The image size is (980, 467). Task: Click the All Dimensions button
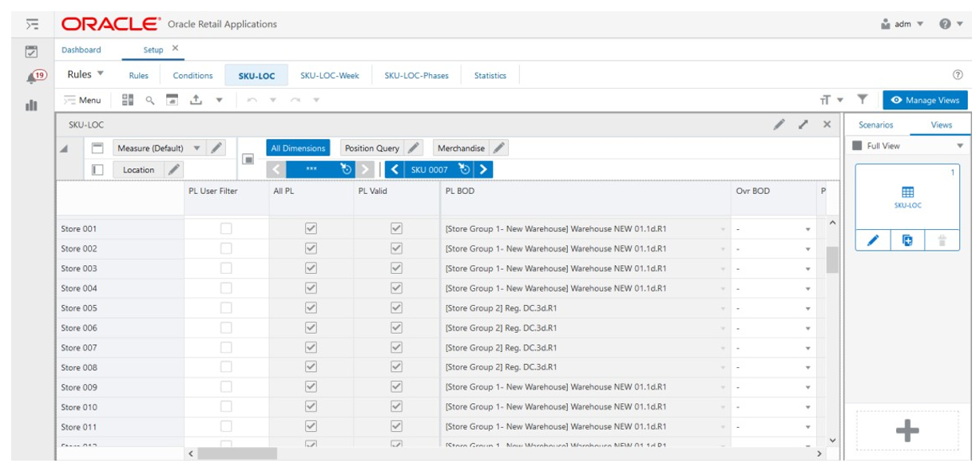(x=298, y=148)
